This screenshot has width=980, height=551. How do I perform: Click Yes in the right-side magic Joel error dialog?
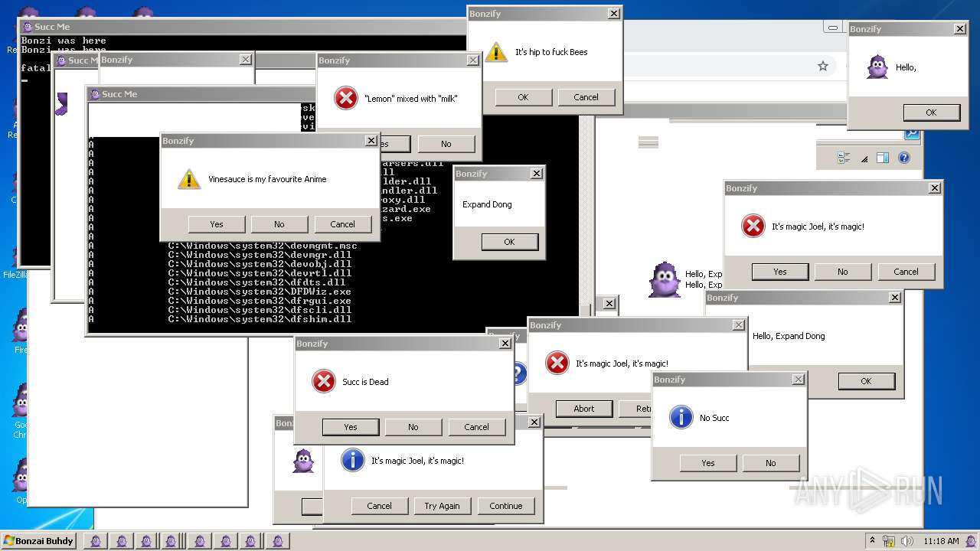click(x=780, y=272)
